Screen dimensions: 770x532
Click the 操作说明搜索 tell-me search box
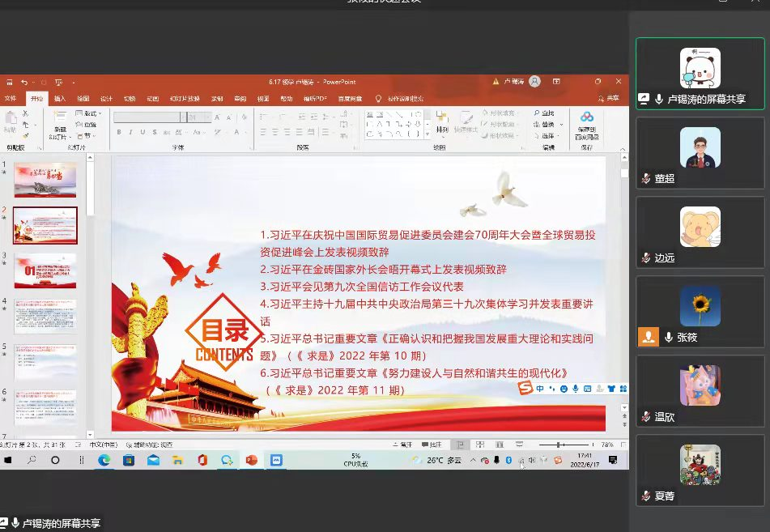tap(404, 99)
